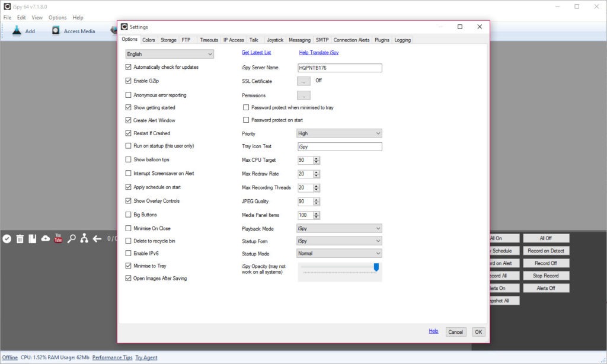
Task: Switch to the Timeouts tab
Action: (209, 40)
